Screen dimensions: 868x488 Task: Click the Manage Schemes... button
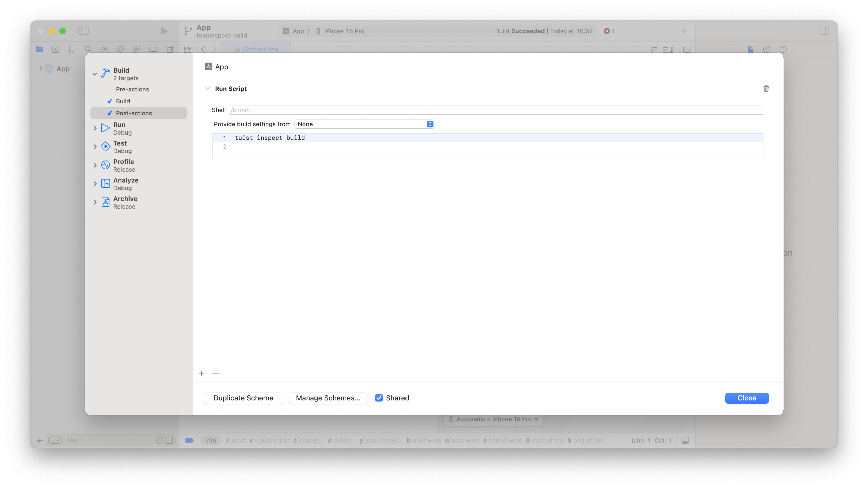click(328, 398)
